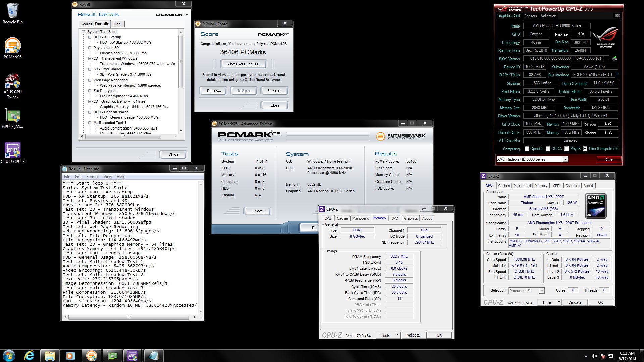Viewport: 644px width, 362px height.
Task: Open the Recycle Bin desktop icon
Action: pos(12,13)
